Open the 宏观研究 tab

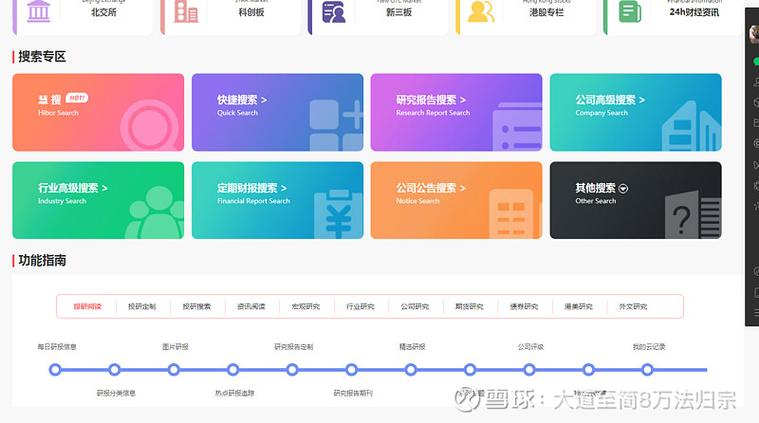(x=305, y=306)
